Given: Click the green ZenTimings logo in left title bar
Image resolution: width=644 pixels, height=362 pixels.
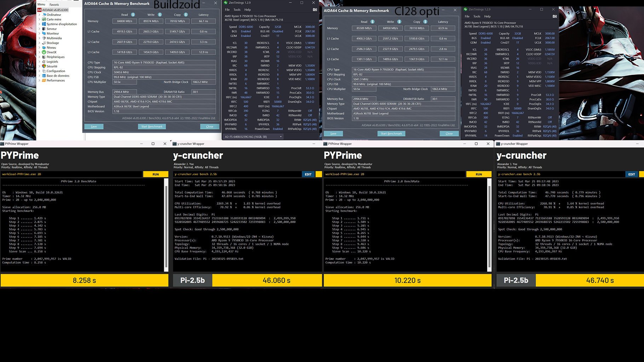Looking at the screenshot, I should pos(226,2).
